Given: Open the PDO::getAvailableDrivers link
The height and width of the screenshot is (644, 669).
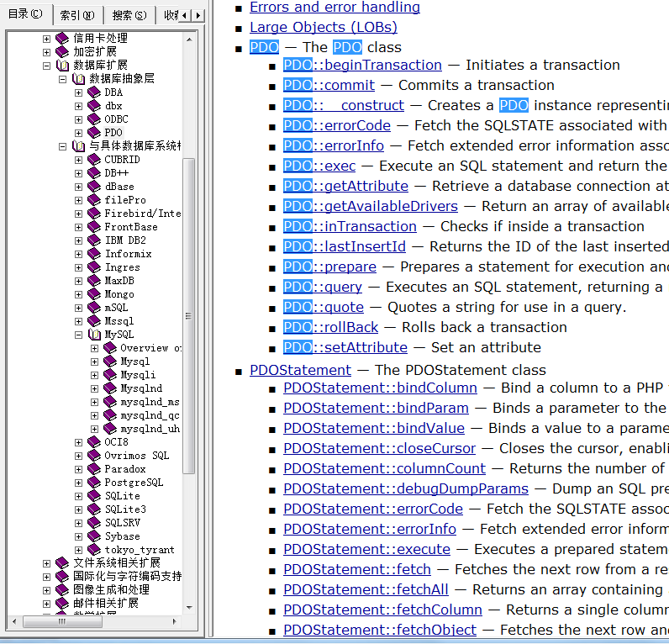Looking at the screenshot, I should [371, 206].
